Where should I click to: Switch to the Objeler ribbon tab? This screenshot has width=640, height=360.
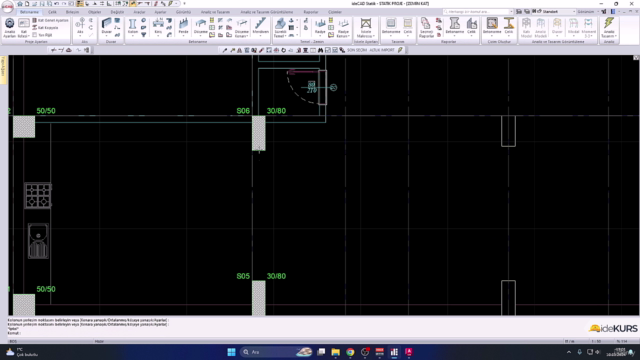pos(94,12)
